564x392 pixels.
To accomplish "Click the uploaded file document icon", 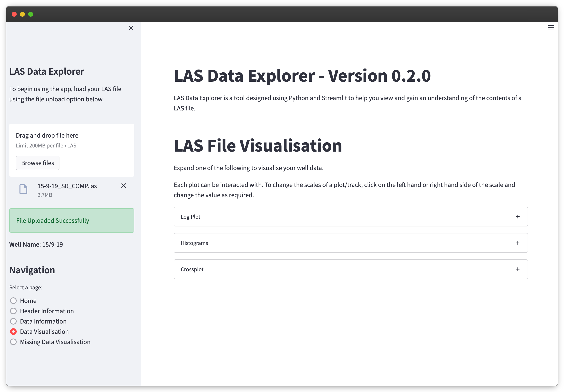I will click(x=23, y=189).
